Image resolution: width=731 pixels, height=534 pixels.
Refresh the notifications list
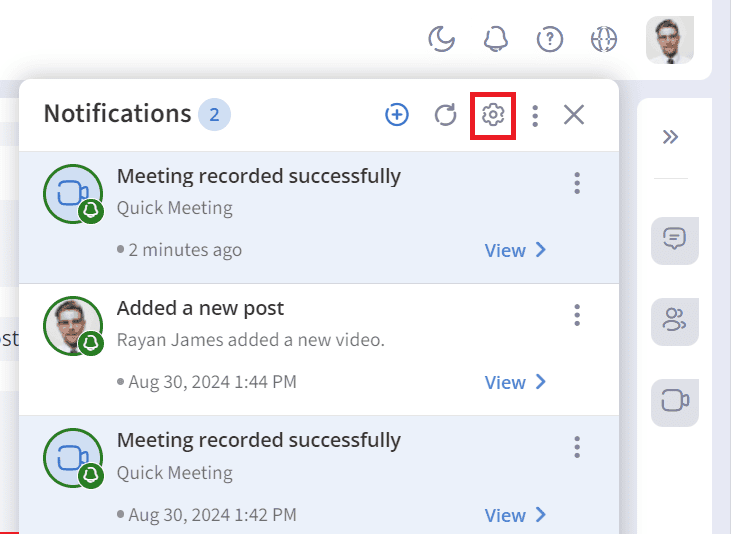point(445,115)
